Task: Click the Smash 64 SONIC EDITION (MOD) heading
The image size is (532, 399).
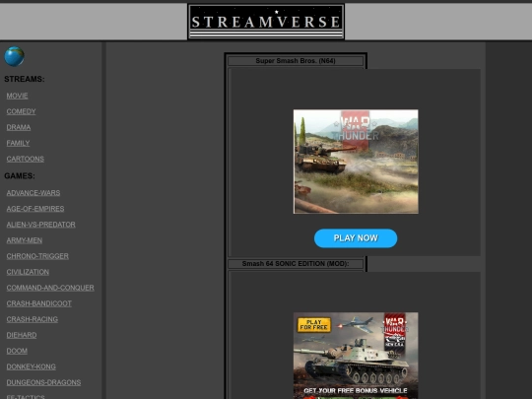Action: pos(296,264)
